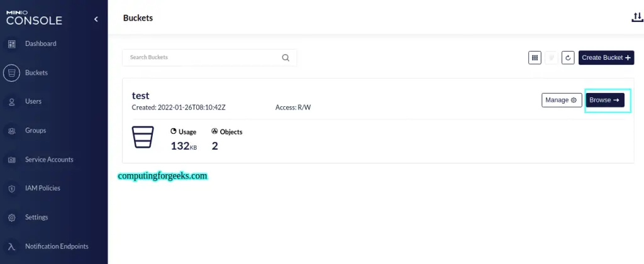Click the Create Bucket button
The image size is (644, 264).
point(606,58)
